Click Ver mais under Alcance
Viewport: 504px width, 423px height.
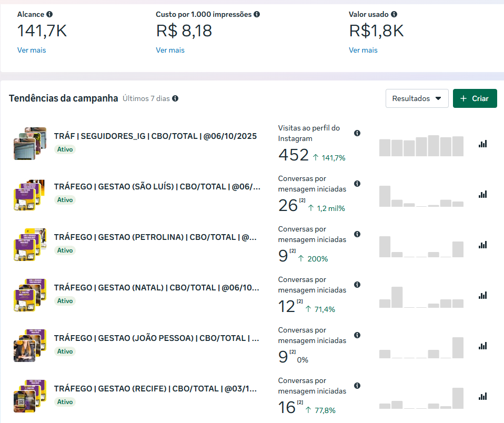32,51
